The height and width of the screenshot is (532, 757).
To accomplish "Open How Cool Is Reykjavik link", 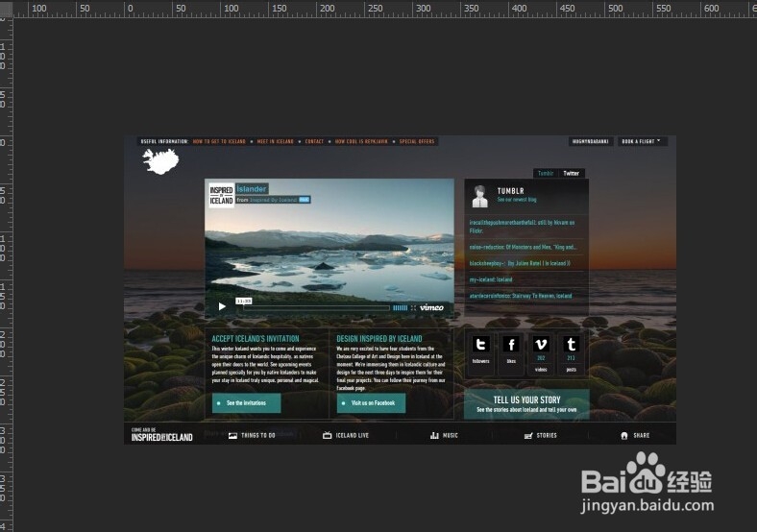I will 361,141.
